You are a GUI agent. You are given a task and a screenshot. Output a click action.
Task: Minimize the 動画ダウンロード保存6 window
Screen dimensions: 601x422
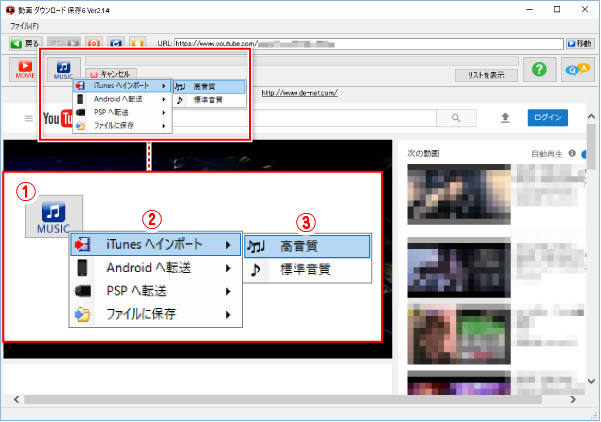pyautogui.click(x=530, y=9)
